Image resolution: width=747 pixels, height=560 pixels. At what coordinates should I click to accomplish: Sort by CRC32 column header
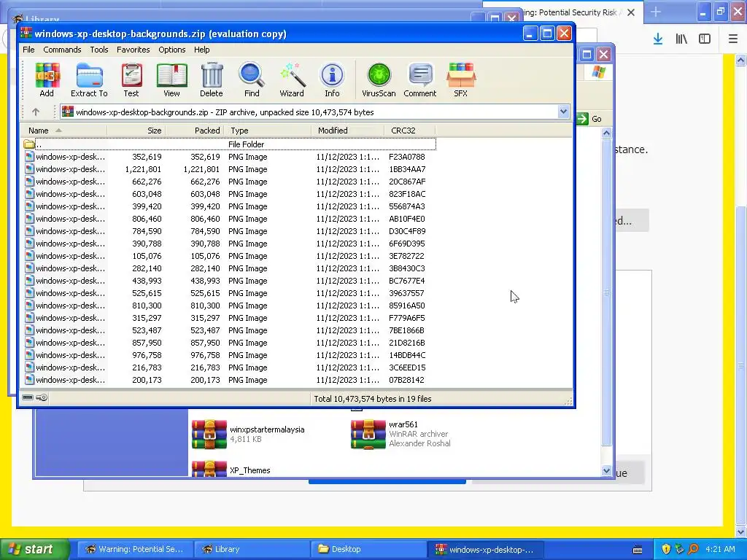[x=410, y=131]
